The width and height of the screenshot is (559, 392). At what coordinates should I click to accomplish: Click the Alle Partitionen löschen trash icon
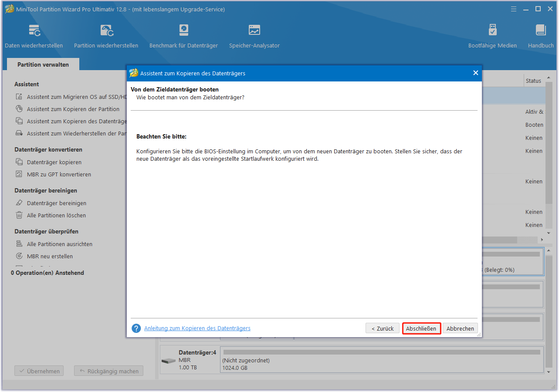click(19, 215)
